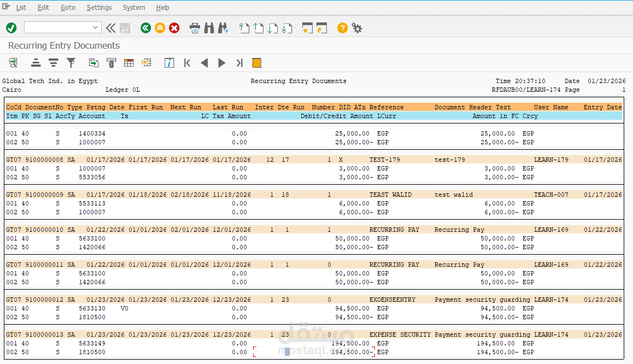The image size is (633, 364).
Task: Open the command field dropdown arrow
Action: tap(96, 27)
